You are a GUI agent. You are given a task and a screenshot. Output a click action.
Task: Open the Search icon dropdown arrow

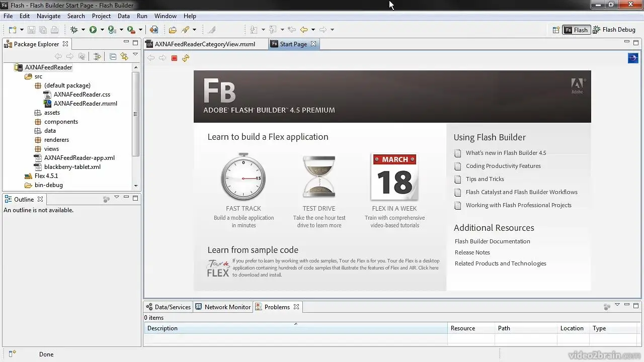[194, 30]
